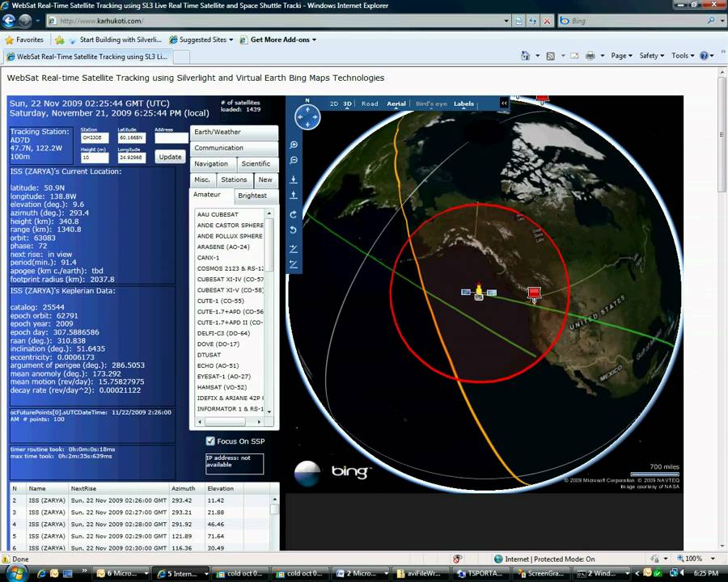Screen dimensions: 728x582
Task: Click the Bing globe logo icon
Action: point(307,473)
